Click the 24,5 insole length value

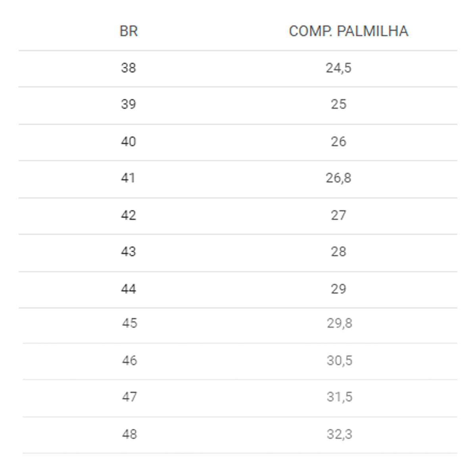339,68
